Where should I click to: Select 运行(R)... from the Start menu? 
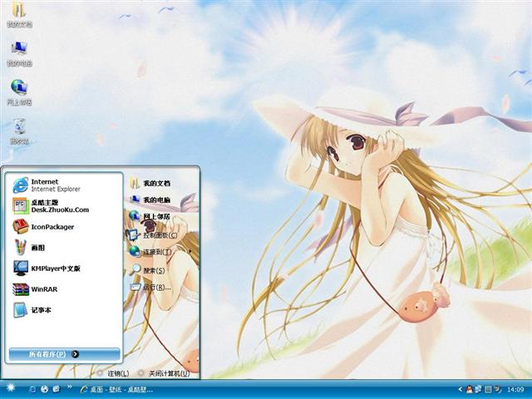155,288
